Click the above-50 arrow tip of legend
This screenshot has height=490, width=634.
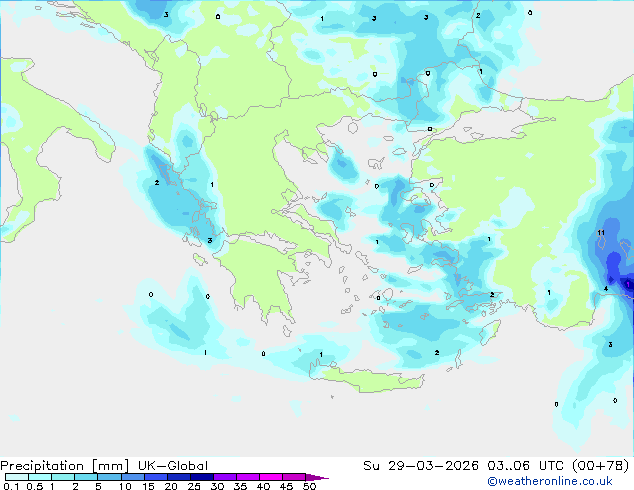point(317,477)
